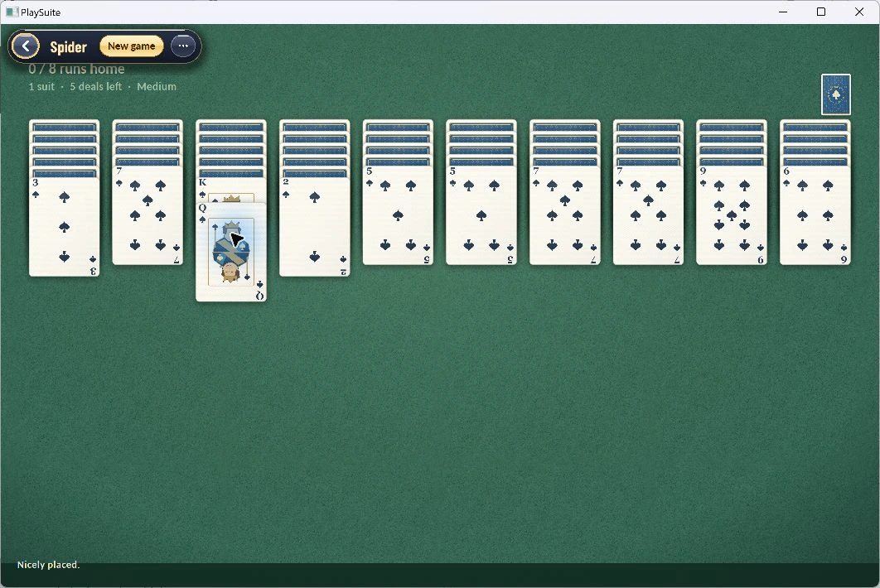This screenshot has height=588, width=880.
Task: Click the '1 suit' label
Action: tap(41, 86)
